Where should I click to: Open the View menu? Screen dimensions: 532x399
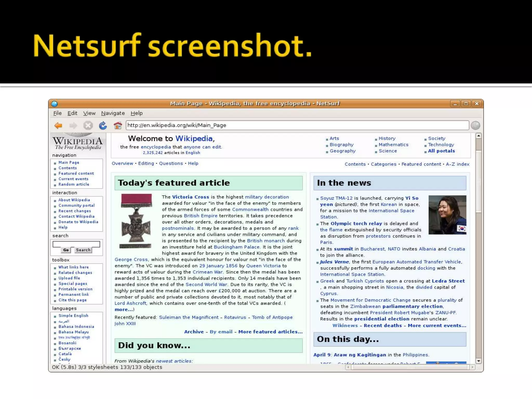pos(89,113)
